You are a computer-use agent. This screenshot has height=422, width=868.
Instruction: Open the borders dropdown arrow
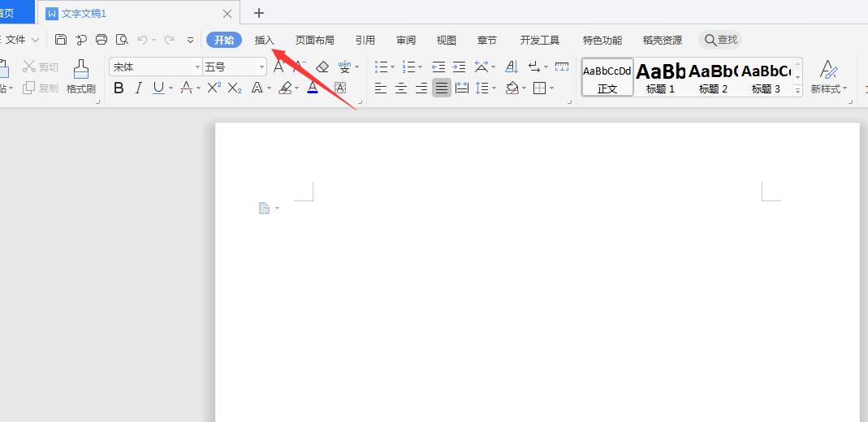click(552, 88)
